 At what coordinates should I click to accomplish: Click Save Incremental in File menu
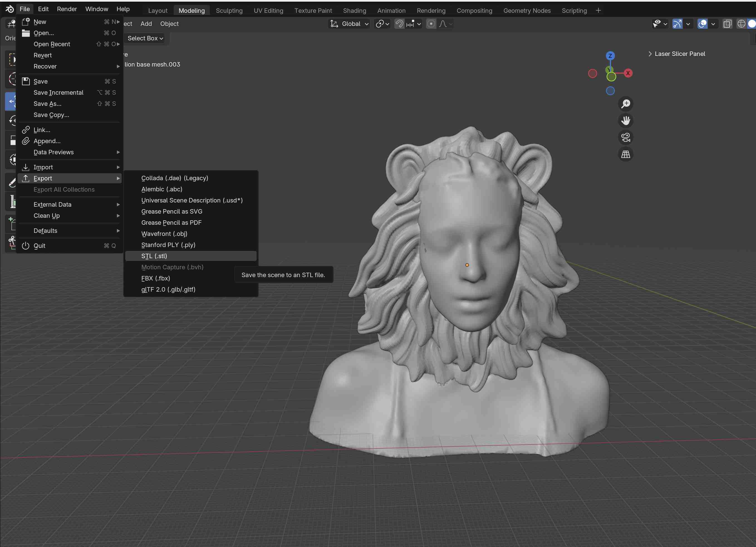(x=69, y=92)
